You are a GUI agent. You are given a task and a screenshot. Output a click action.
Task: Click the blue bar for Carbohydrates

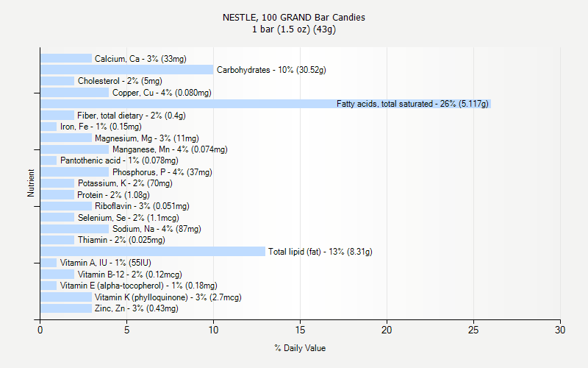click(x=127, y=70)
